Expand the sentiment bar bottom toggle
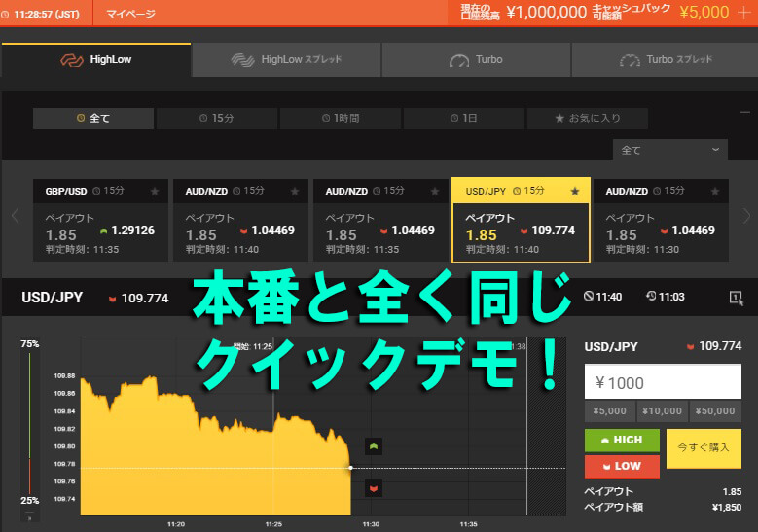This screenshot has height=532, width=758. tap(29, 517)
